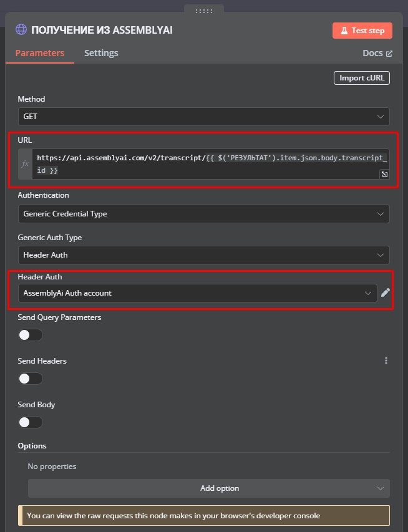Turn on the Send Headers switch
Viewport: 408px width, 532px height.
pyautogui.click(x=31, y=379)
